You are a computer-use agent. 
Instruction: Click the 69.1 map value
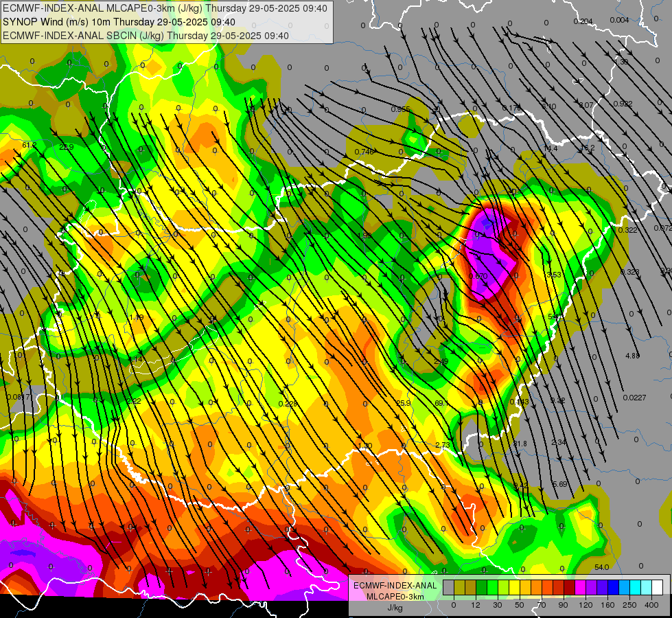[x=441, y=403]
